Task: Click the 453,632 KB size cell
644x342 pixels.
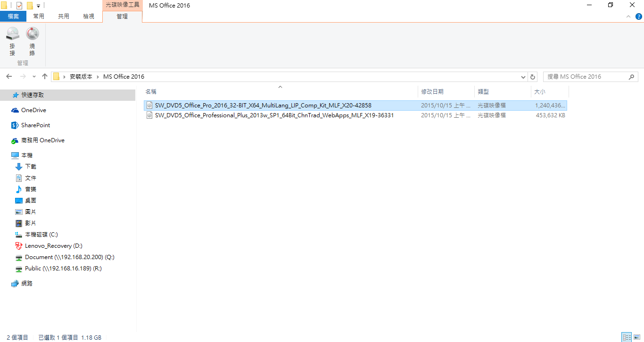Action: click(550, 115)
